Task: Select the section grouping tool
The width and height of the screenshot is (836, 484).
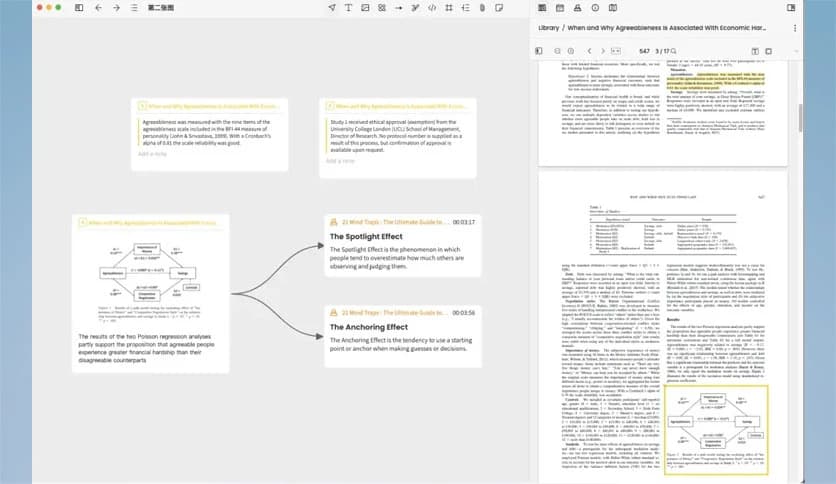Action: (x=382, y=7)
